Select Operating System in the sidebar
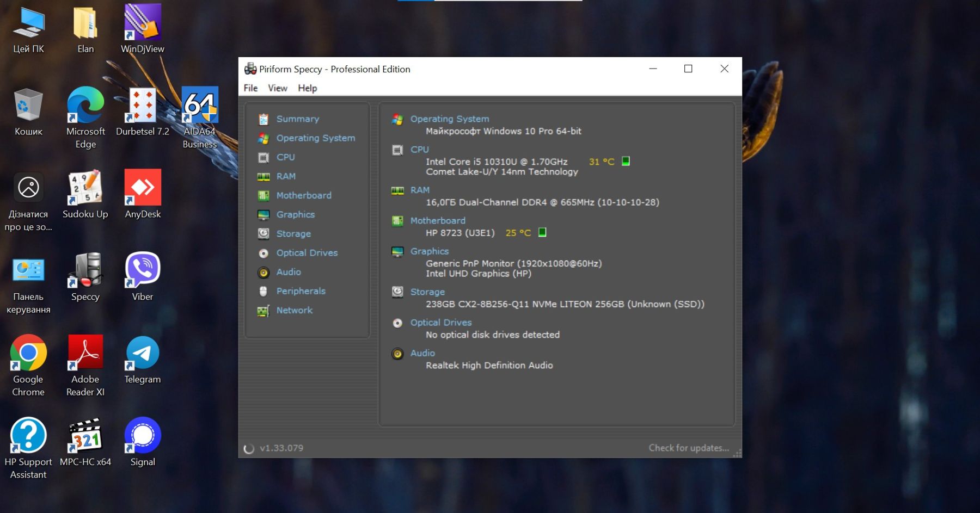The height and width of the screenshot is (513, 980). coord(316,138)
